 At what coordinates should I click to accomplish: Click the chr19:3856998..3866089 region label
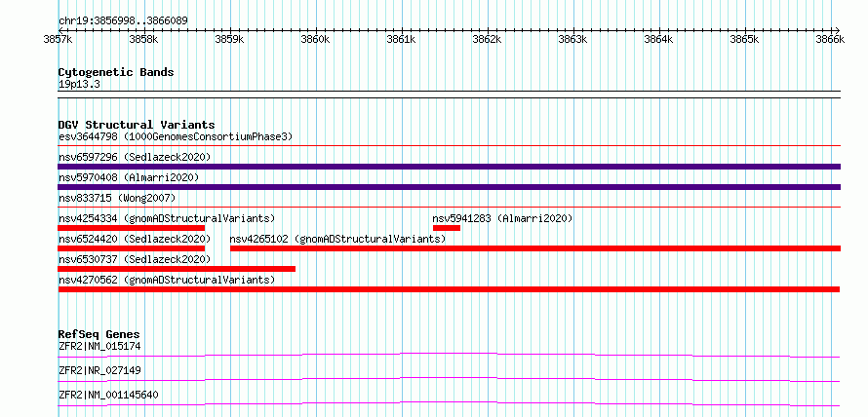[123, 20]
